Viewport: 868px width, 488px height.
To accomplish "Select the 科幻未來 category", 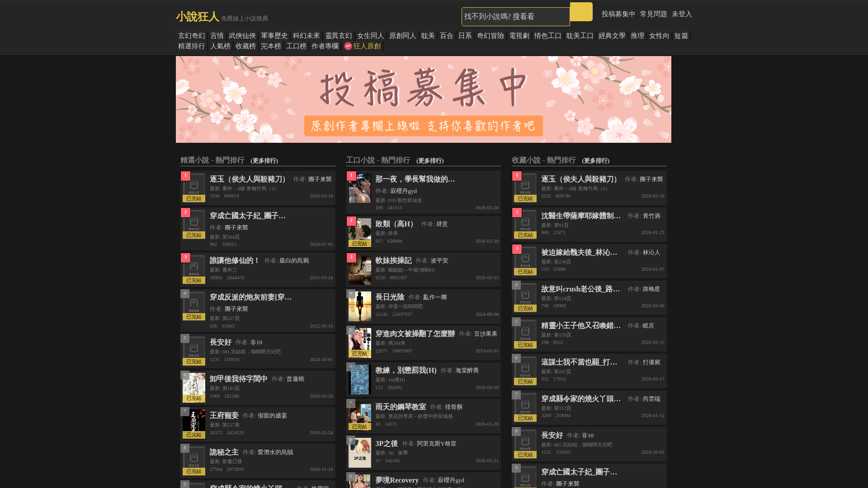I will tap(307, 36).
